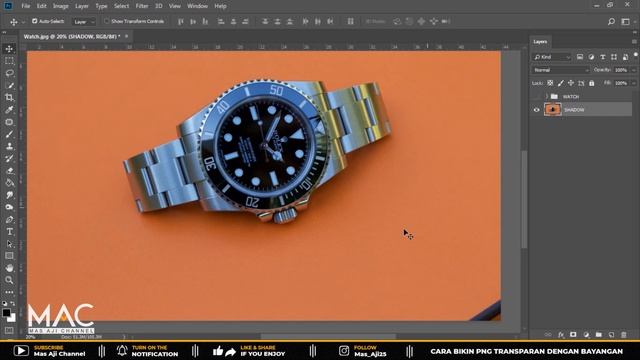Open the Kind filter dropdown

pyautogui.click(x=551, y=57)
